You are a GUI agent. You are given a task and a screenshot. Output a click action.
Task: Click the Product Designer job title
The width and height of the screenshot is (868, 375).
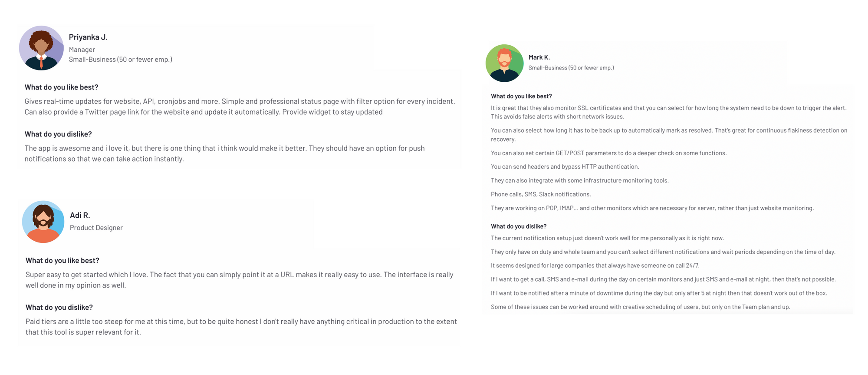(96, 228)
